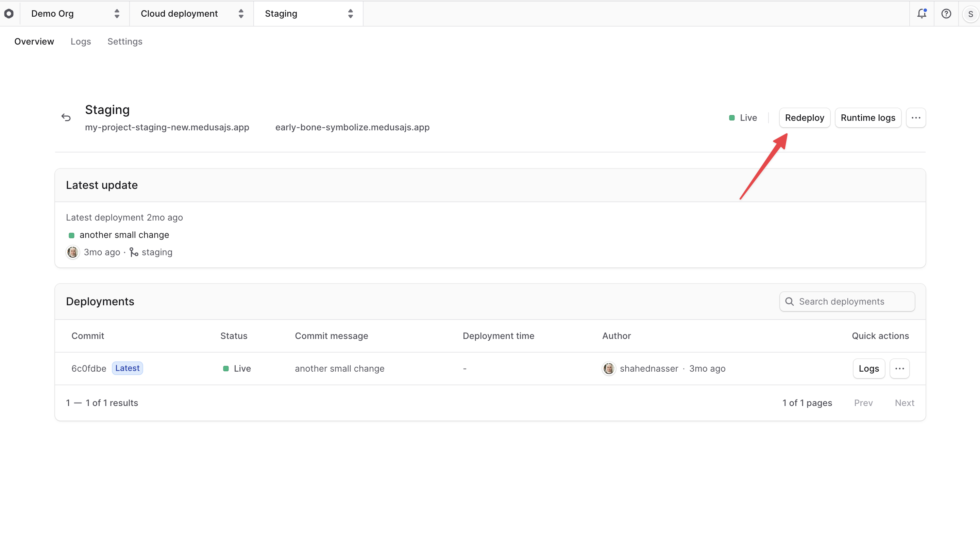Click the Medusa logo in the top left
The height and width of the screenshot is (552, 980).
pos(9,14)
